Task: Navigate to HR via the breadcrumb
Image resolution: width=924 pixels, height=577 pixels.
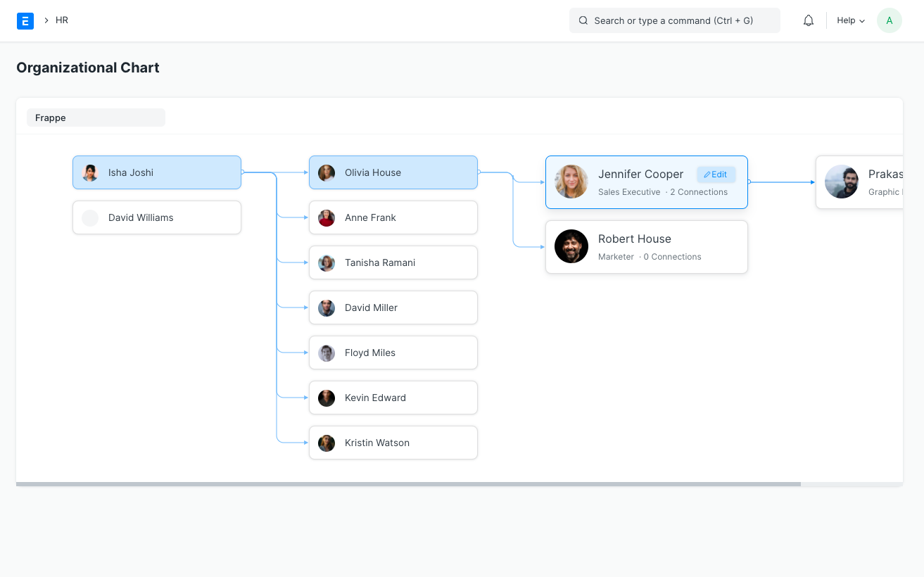Action: 61,20
